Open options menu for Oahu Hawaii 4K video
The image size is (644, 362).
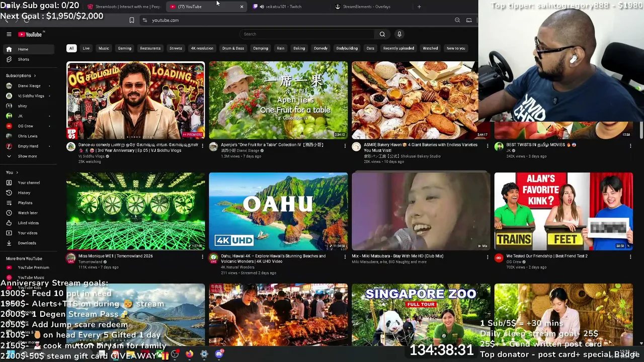pos(345,257)
